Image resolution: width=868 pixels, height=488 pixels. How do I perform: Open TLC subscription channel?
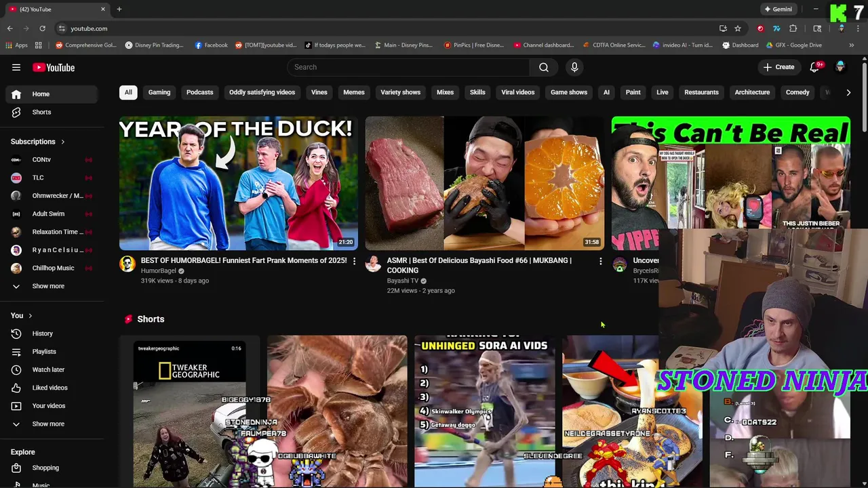[52, 178]
